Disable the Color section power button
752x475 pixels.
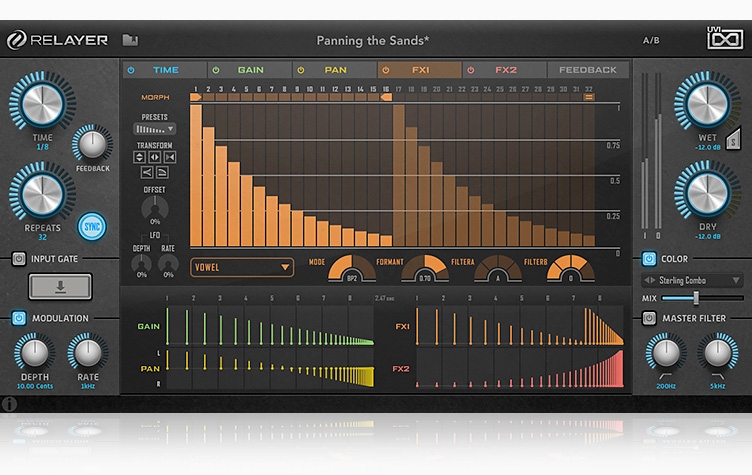pyautogui.click(x=648, y=259)
